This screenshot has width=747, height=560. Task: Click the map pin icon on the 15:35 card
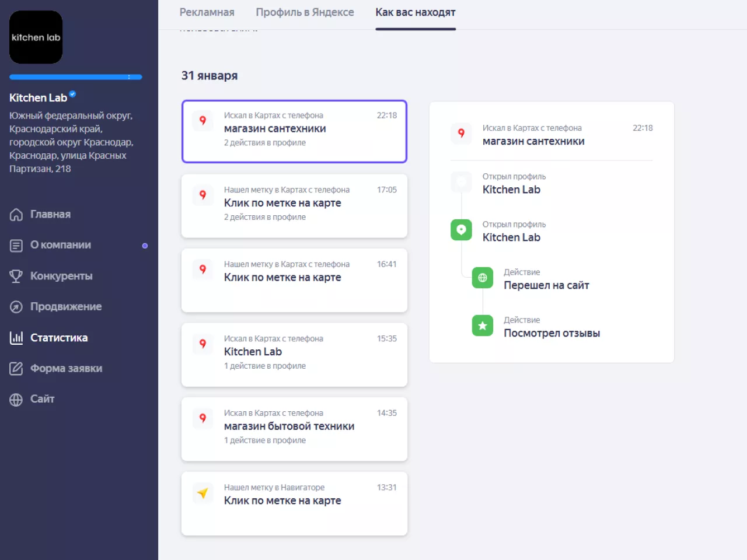tap(203, 344)
